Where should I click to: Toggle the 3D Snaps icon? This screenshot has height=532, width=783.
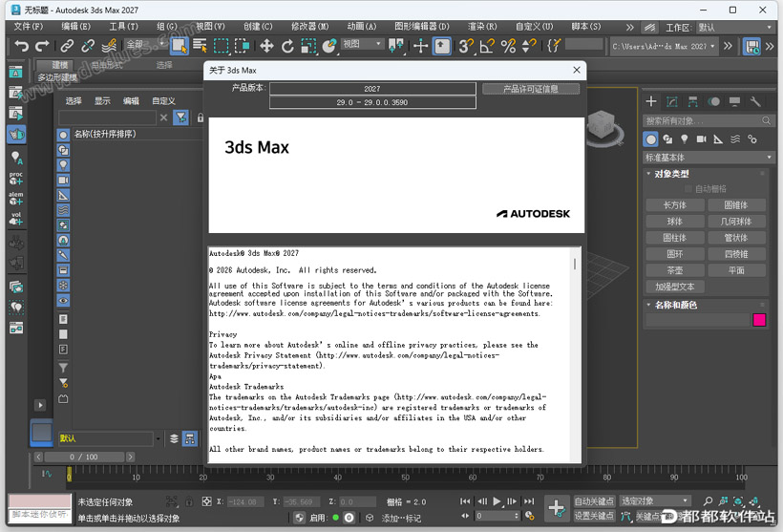pos(466,46)
